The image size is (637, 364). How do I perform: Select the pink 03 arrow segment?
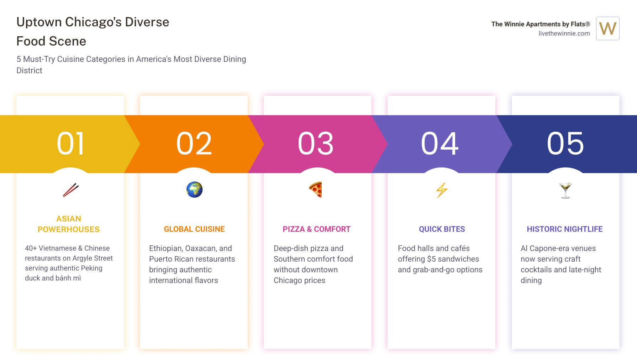316,144
